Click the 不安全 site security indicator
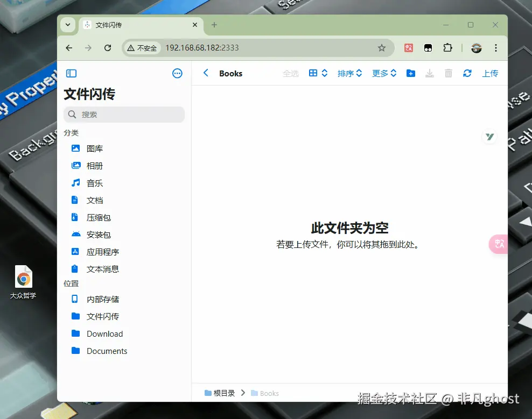Viewport: 532px width, 419px height. (142, 48)
